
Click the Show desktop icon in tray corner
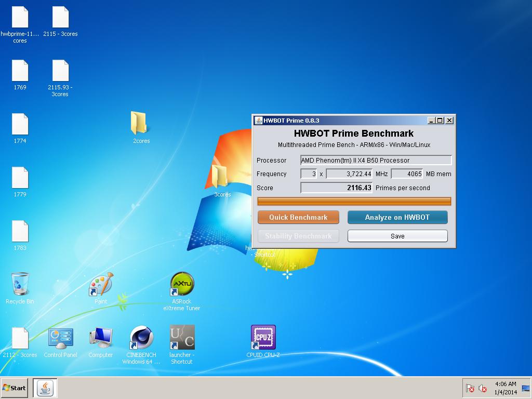(x=526, y=388)
